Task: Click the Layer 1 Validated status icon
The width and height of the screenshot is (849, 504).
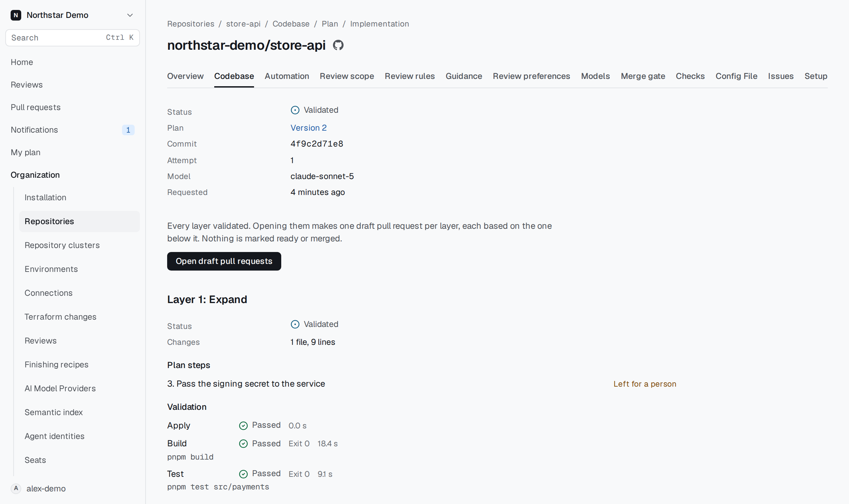Action: coord(295,324)
